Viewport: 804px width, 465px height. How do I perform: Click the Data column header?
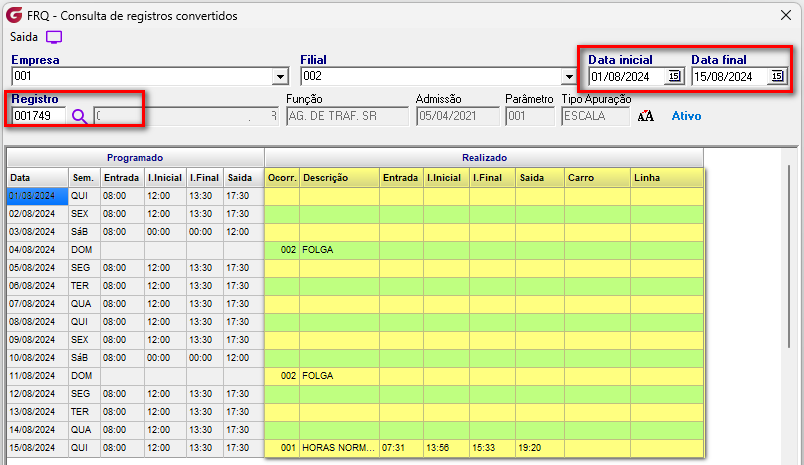37,178
